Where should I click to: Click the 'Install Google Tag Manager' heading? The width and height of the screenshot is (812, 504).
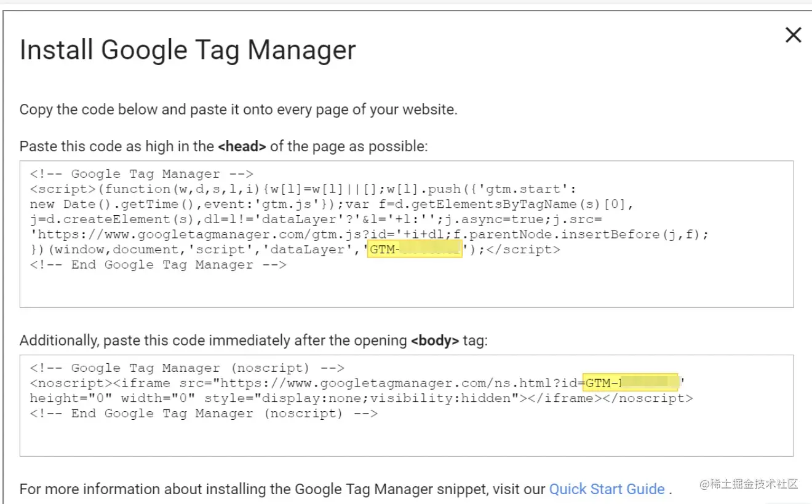click(x=188, y=50)
